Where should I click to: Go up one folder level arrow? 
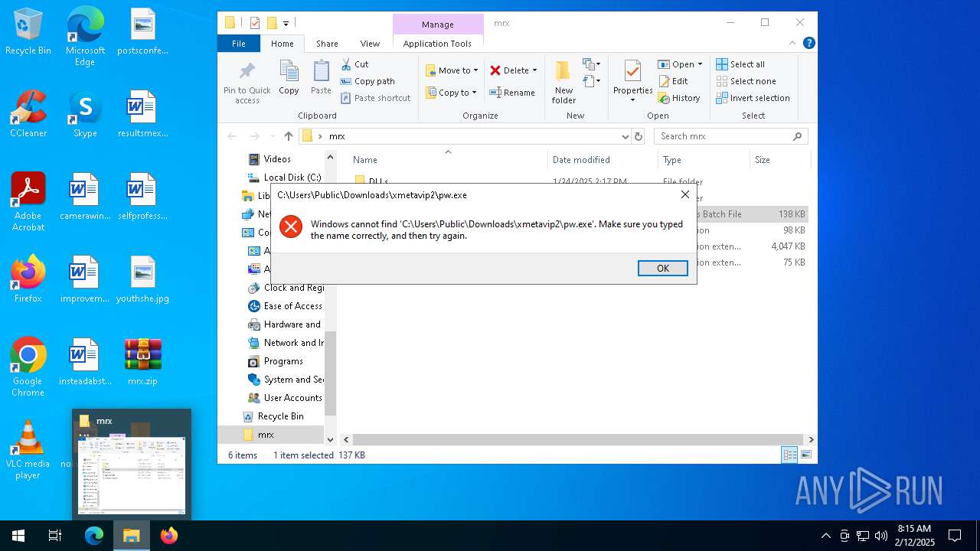tap(289, 136)
